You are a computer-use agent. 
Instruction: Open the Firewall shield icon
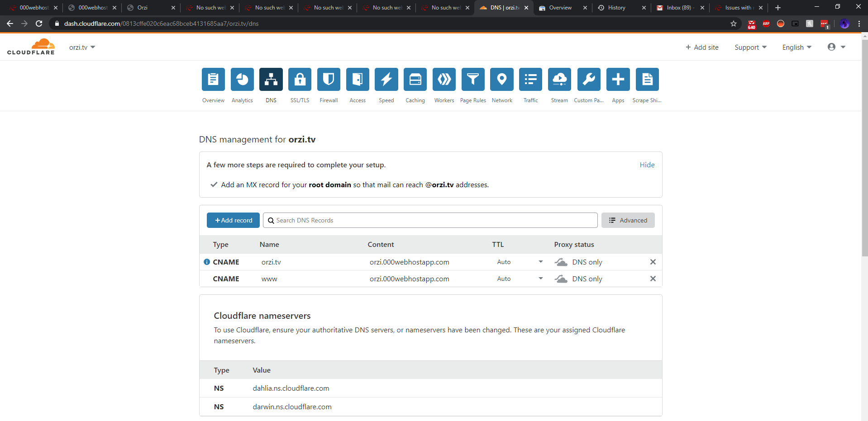[329, 80]
